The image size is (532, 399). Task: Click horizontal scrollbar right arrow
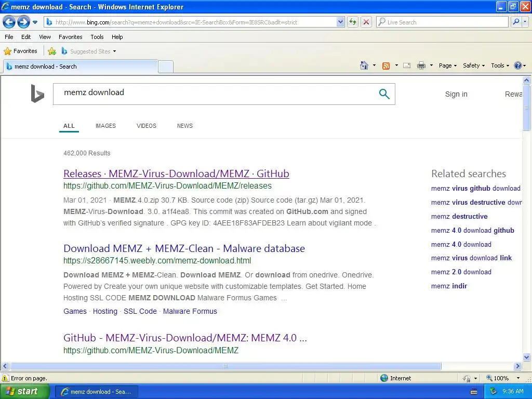pyautogui.click(x=517, y=366)
